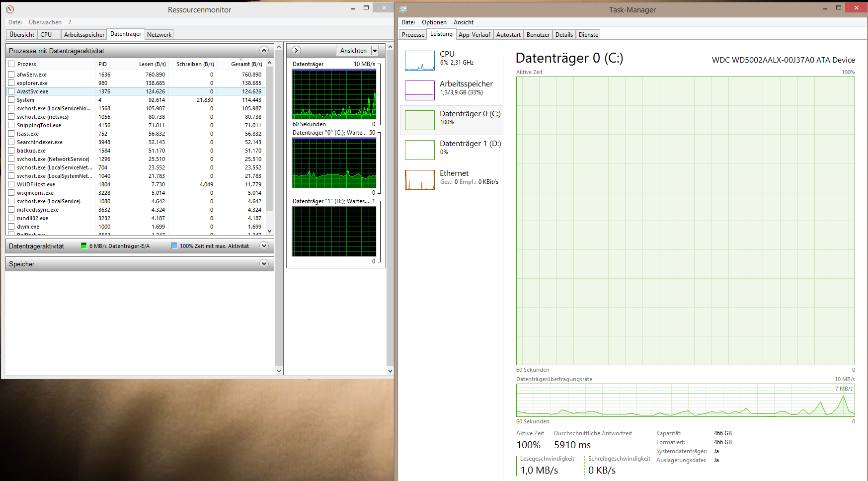Image resolution: width=868 pixels, height=481 pixels.
Task: Select Datenträger 0 (C:) performance thumbnail
Action: point(420,120)
